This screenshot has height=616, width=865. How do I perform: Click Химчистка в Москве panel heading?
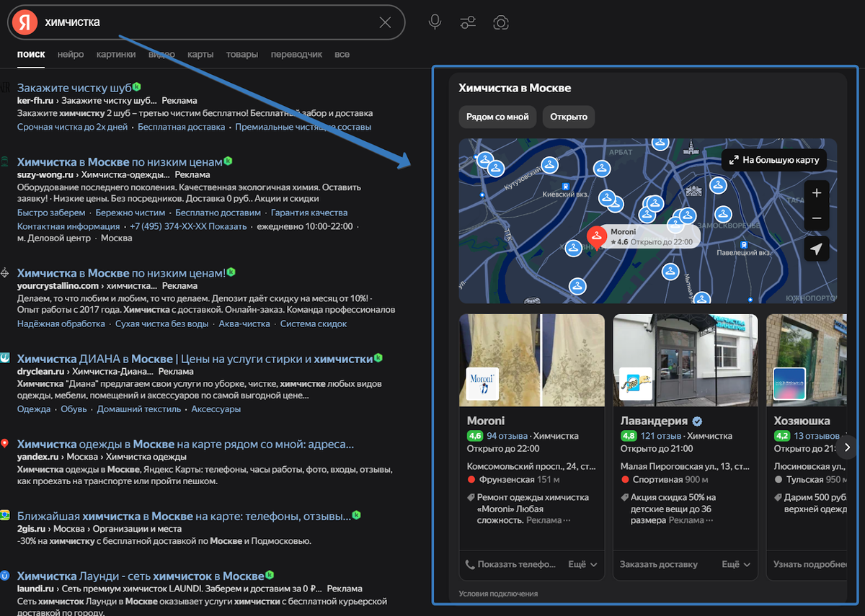[515, 88]
